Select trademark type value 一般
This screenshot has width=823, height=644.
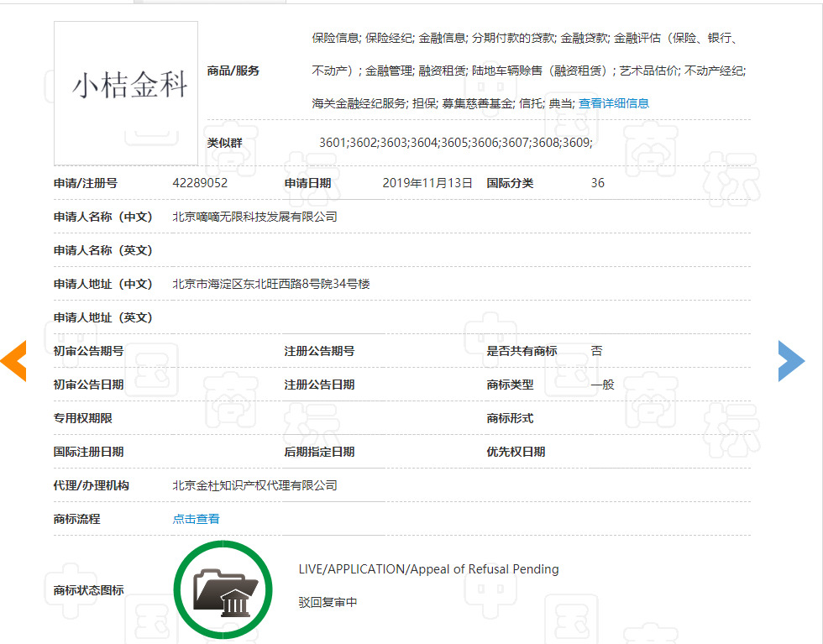[x=603, y=385]
